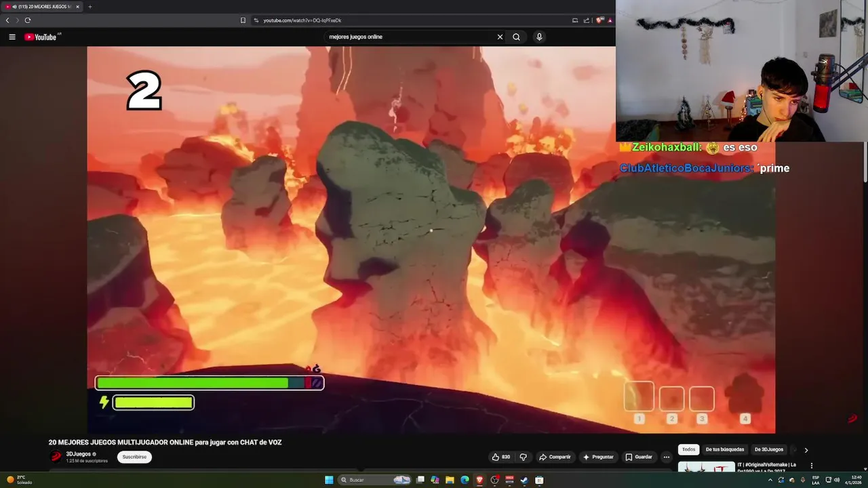Click the YouTube search magnifier button
868x488 pixels.
(517, 37)
